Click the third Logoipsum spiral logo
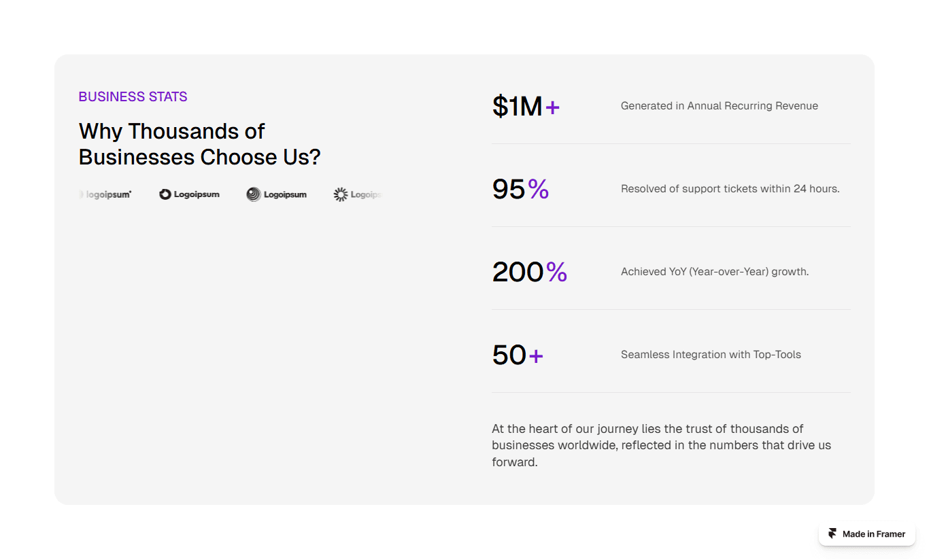This screenshot has height=560, width=929. [276, 194]
